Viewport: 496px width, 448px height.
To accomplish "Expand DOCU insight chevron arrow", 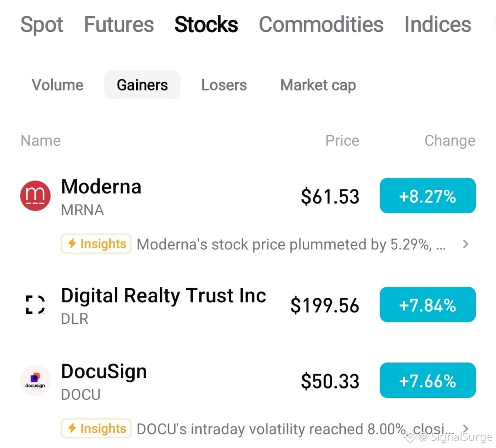I will click(x=465, y=428).
